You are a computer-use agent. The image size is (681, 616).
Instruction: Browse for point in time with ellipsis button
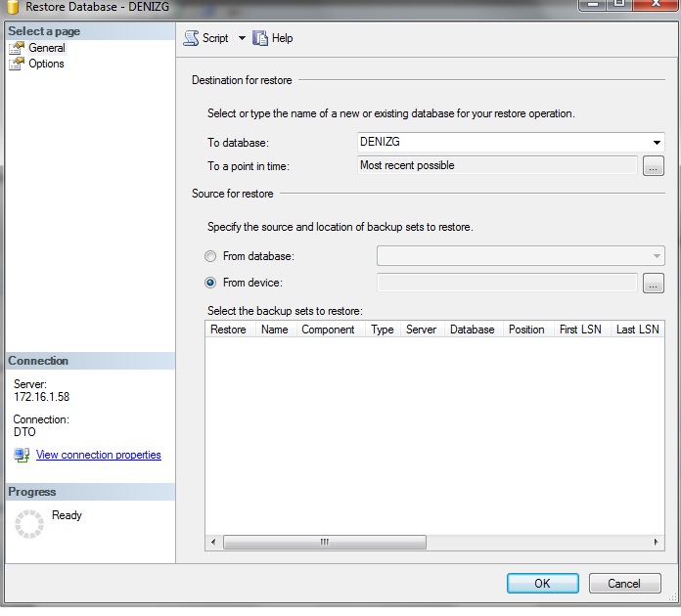(654, 166)
